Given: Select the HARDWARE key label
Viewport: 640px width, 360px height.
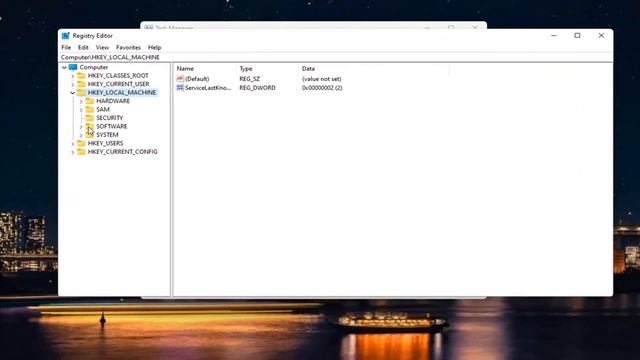Looking at the screenshot, I should [x=113, y=101].
